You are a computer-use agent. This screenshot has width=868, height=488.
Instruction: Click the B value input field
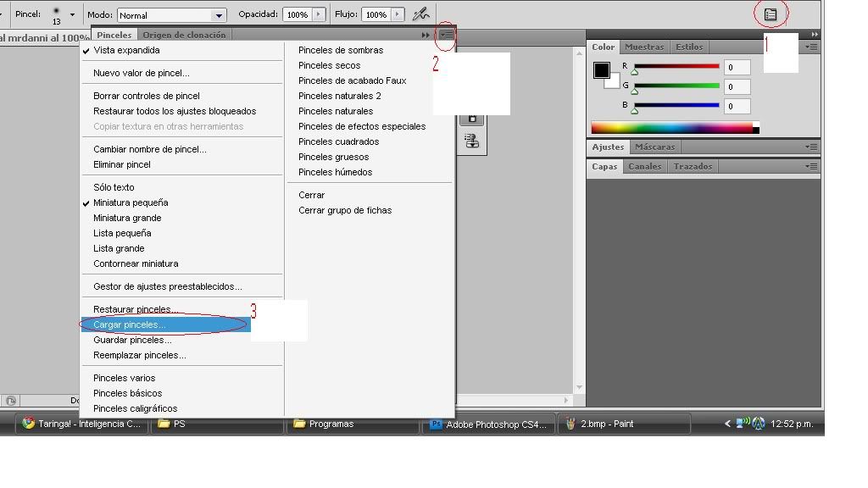(x=737, y=106)
